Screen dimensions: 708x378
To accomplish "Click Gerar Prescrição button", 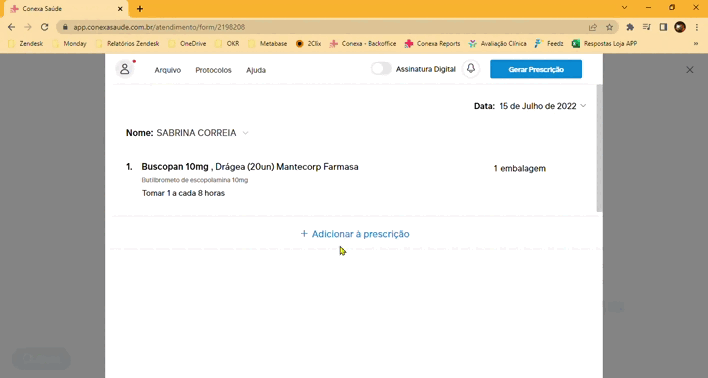I will click(x=536, y=69).
